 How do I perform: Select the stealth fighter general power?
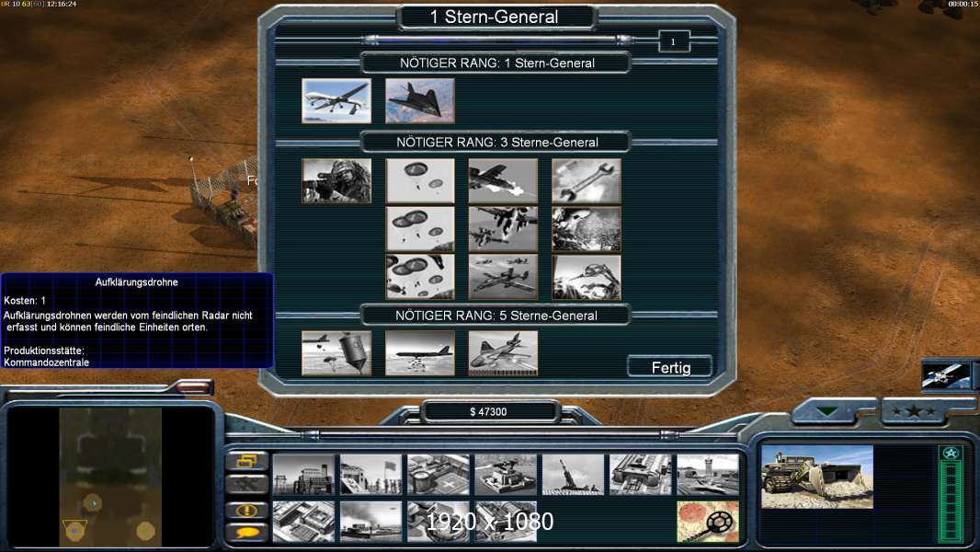420,100
